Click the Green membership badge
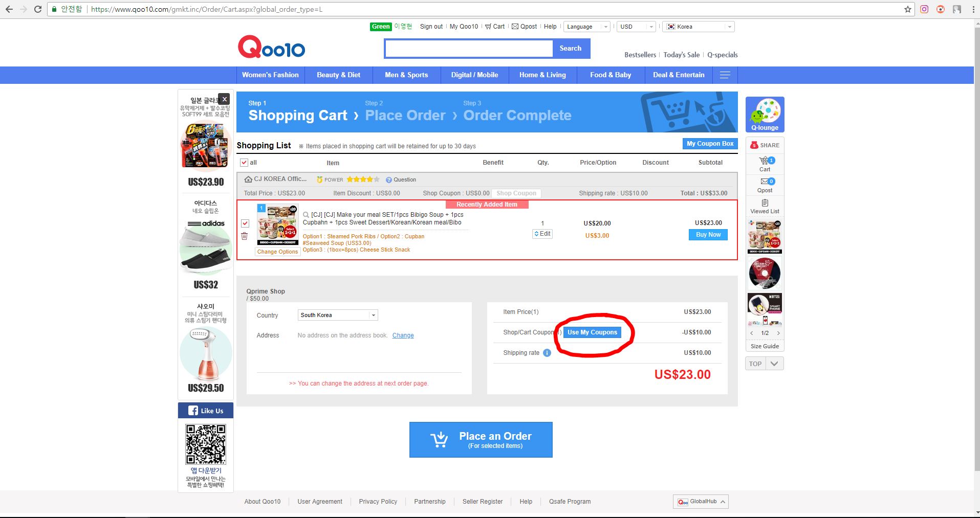The image size is (980, 518). click(381, 27)
